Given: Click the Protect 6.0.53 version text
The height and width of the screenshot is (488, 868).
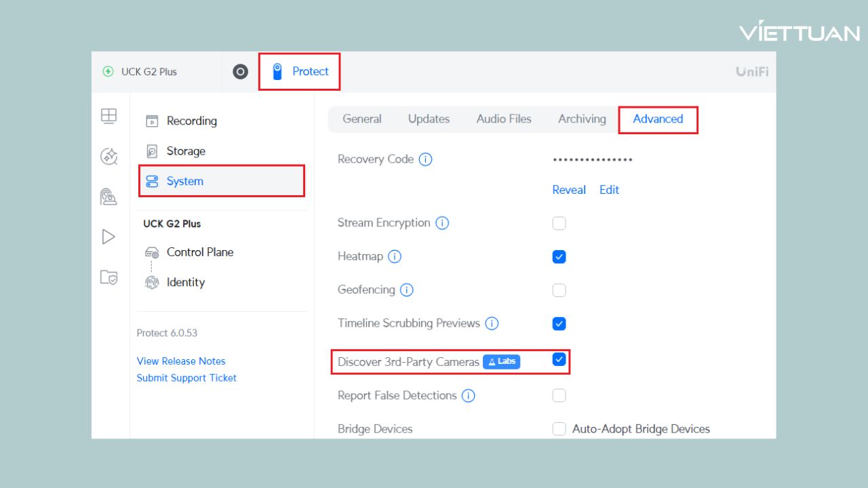Looking at the screenshot, I should [x=167, y=333].
